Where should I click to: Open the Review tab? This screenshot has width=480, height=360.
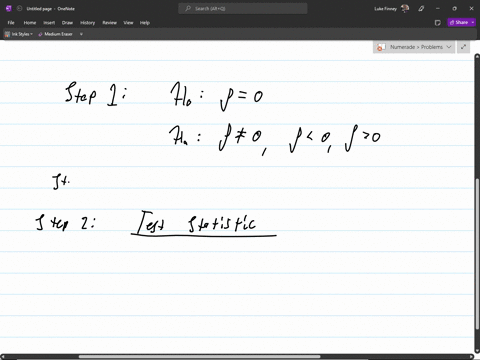pos(109,23)
